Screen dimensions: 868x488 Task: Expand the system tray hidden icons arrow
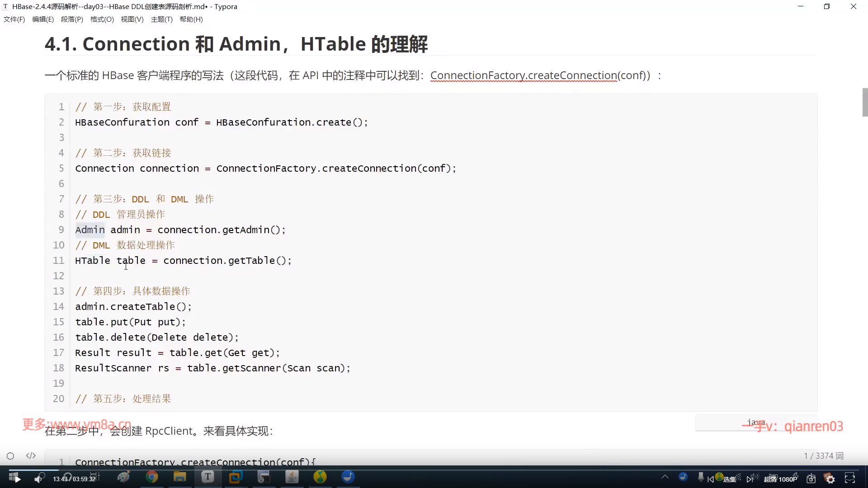click(x=665, y=477)
